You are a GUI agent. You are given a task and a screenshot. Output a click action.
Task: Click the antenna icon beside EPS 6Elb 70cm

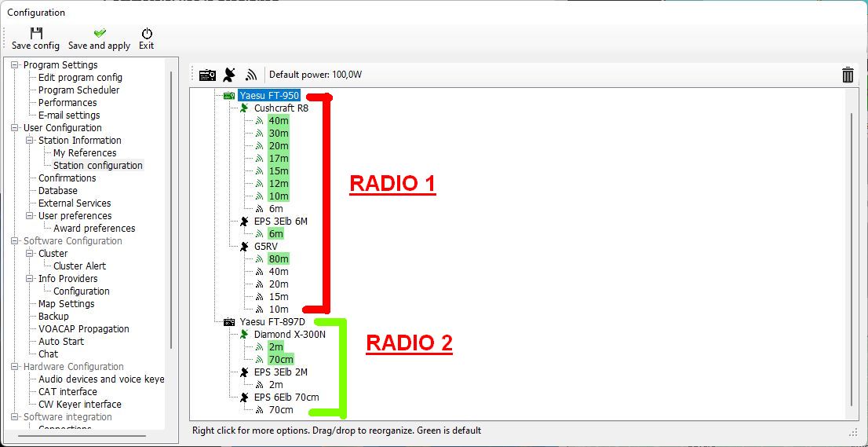pyautogui.click(x=243, y=398)
